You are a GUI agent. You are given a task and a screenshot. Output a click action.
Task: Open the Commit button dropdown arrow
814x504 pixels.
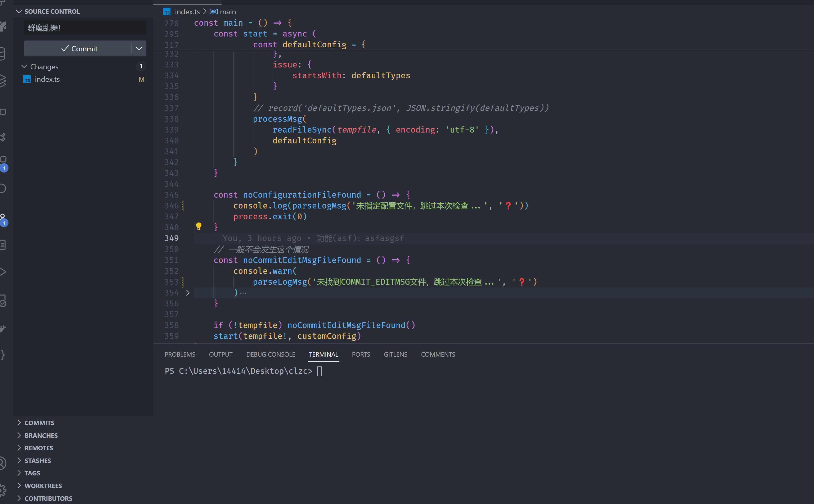[139, 49]
